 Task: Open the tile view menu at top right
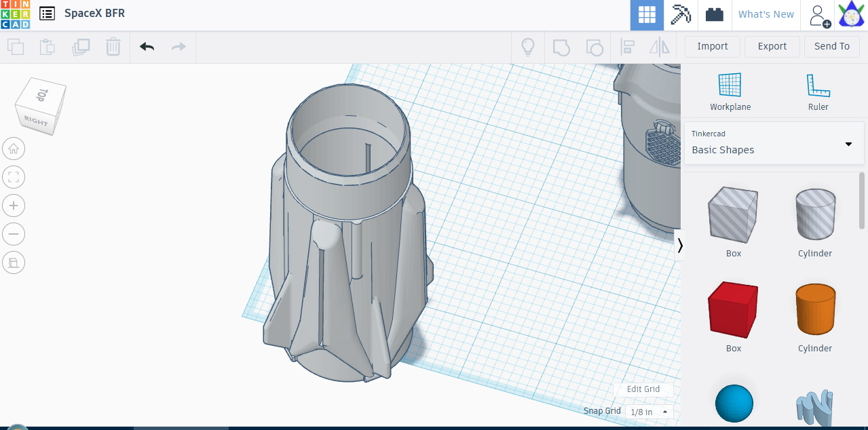click(646, 14)
